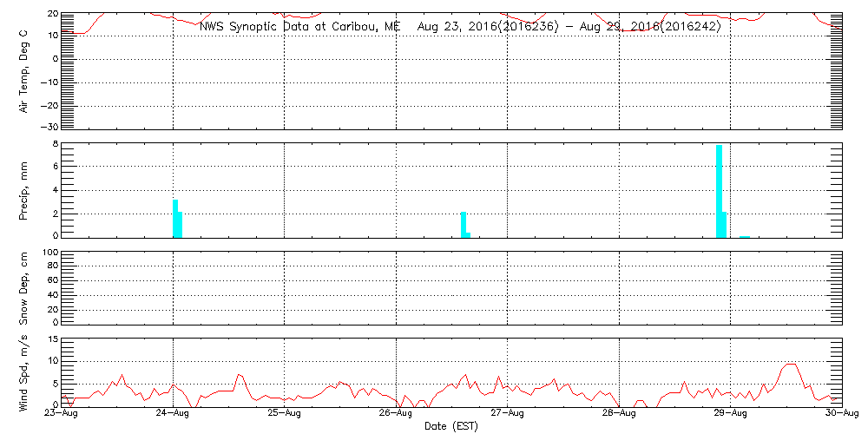Click the "28-Aug" date tick label
Image resolution: width=868 pixels, height=434 pixels.
(x=619, y=414)
